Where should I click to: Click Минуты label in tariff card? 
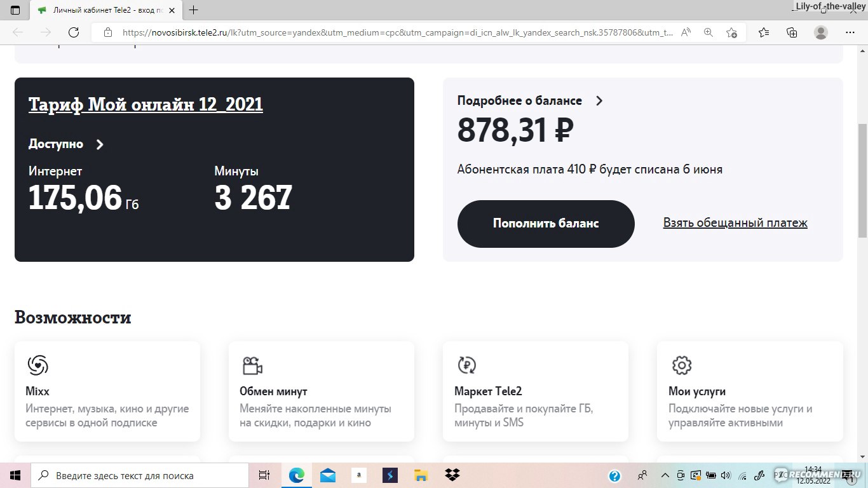pos(236,171)
